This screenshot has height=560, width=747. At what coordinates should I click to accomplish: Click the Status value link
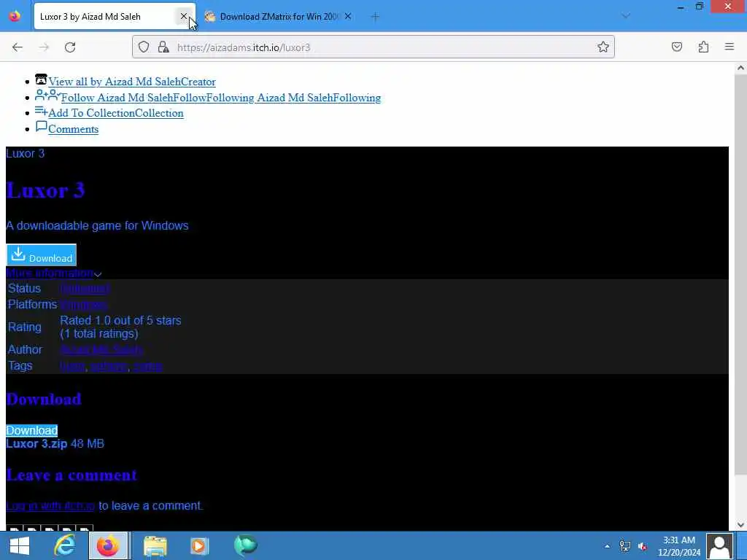[85, 289]
